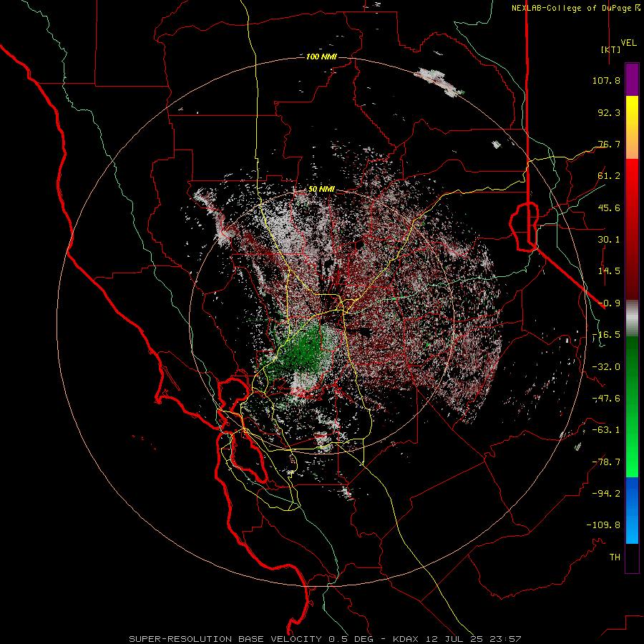
Task: Click the -0.9 velocity scale value
Action: [609, 303]
